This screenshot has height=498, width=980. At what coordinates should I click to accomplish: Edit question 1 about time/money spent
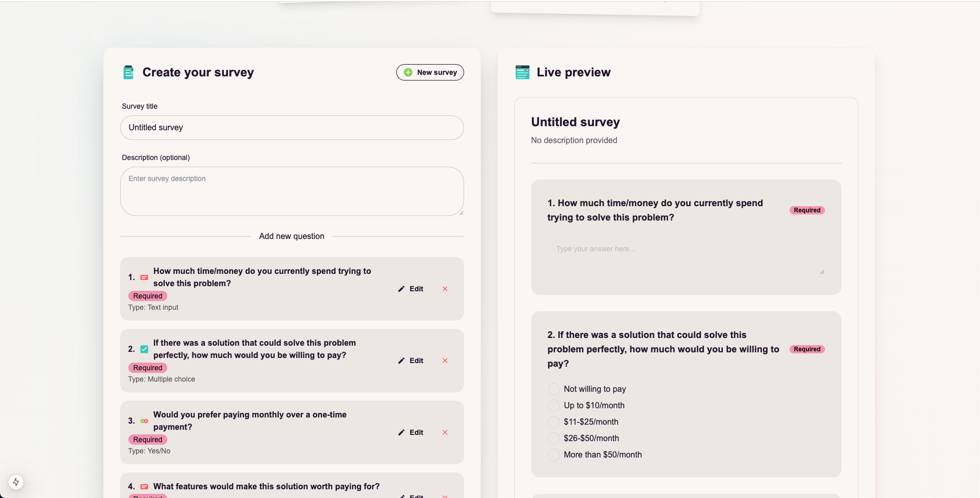click(411, 289)
